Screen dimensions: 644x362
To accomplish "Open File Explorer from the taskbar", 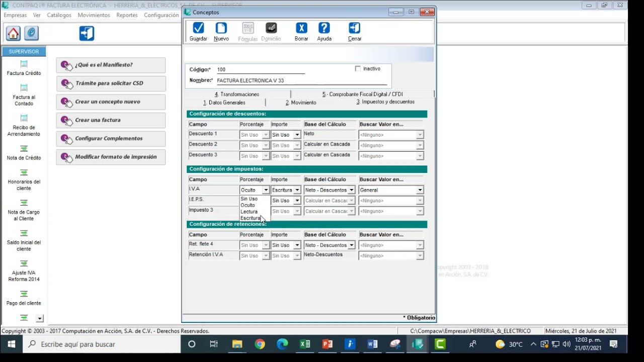I will (x=237, y=344).
